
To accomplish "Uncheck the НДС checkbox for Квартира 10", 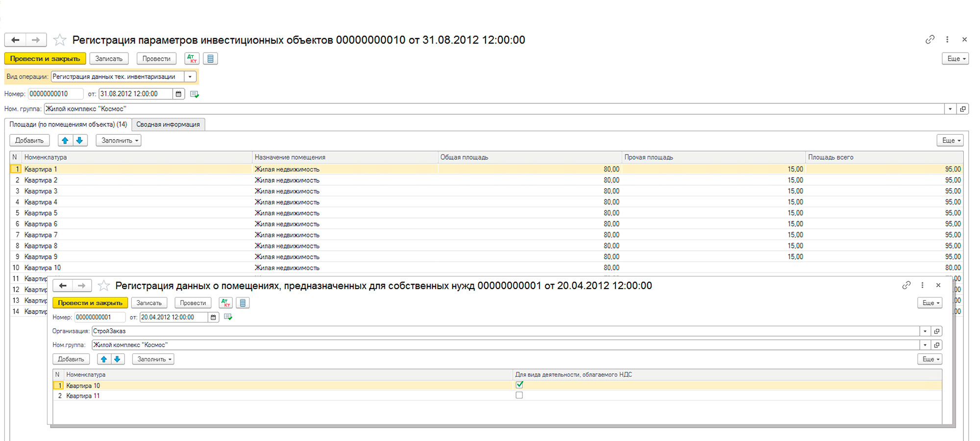I will 519,385.
